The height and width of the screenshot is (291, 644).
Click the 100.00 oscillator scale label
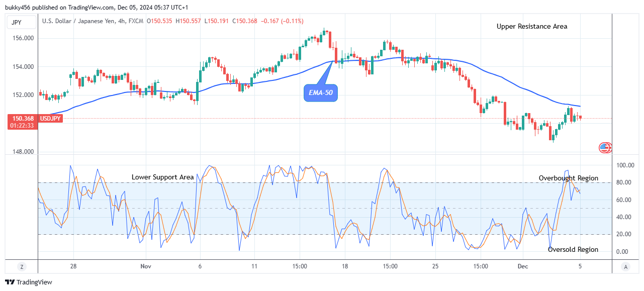624,165
